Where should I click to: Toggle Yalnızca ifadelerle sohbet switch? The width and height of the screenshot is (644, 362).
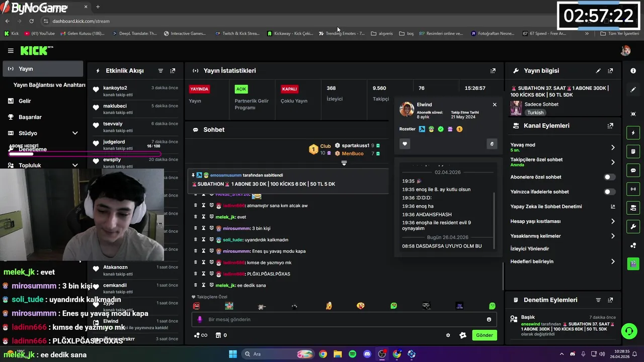tap(609, 192)
